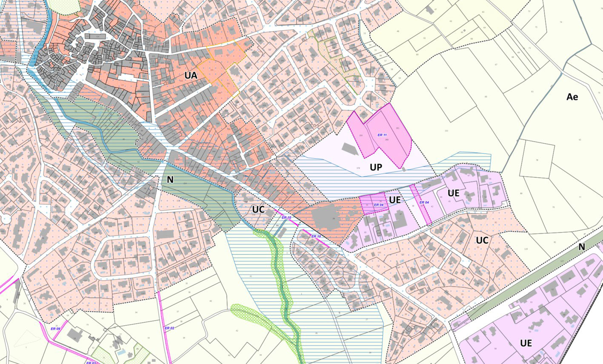Click the UA zone label
603x364 pixels.
(x=191, y=75)
